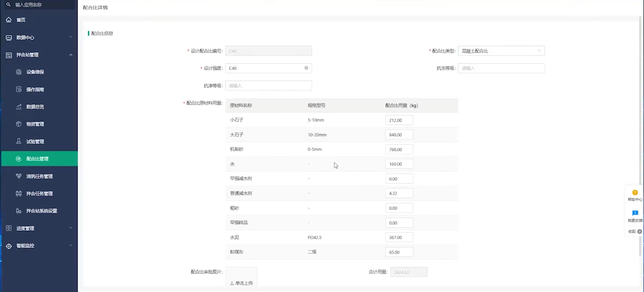Image resolution: width=644 pixels, height=292 pixels.
Task: Focus the 输入应用名称 search field
Action: click(x=40, y=5)
